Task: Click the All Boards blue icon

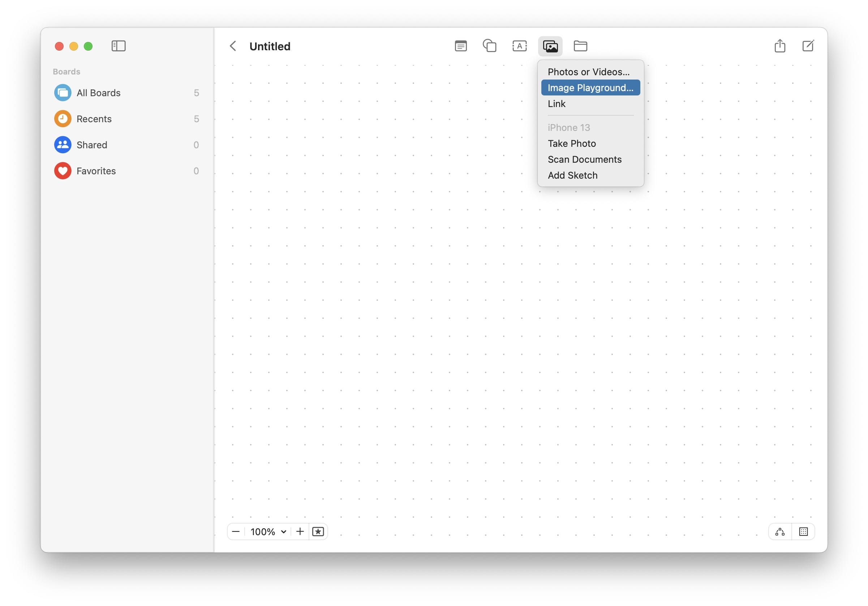Action: pyautogui.click(x=63, y=93)
